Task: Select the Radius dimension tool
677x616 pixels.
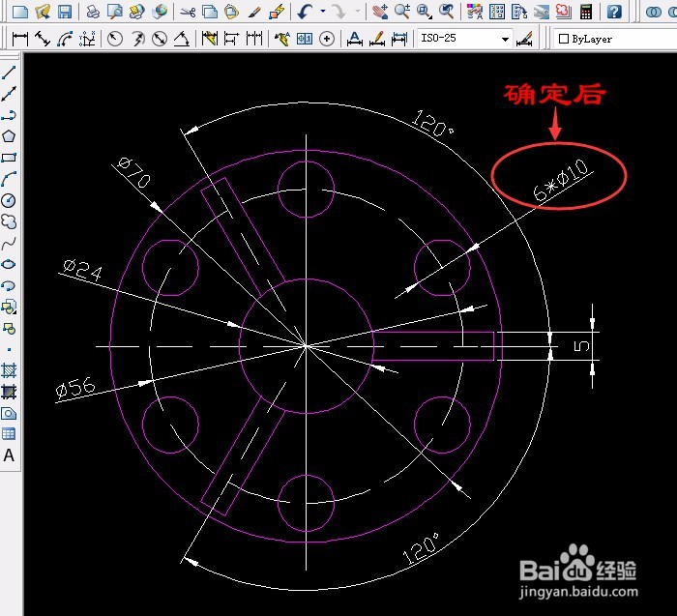Action: point(115,39)
